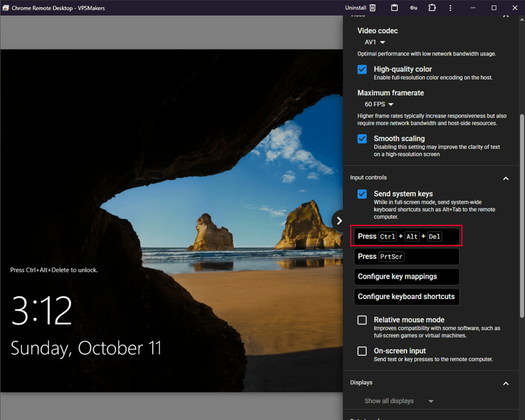Click the lock screen time 3:12
The width and height of the screenshot is (525, 420).
point(42,311)
